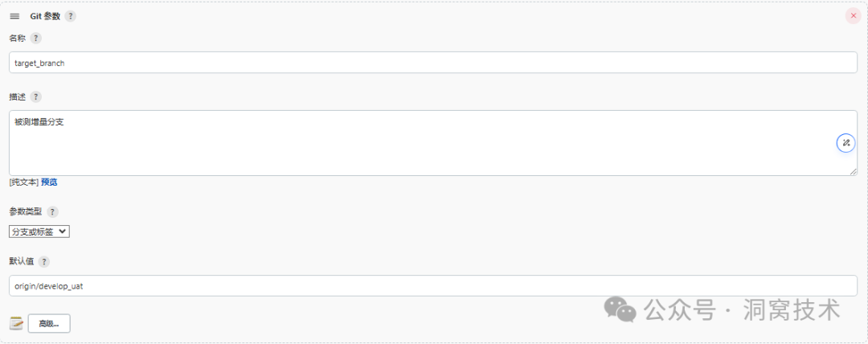Image resolution: width=868 pixels, height=344 pixels.
Task: Expand the 分支或标签 parameter type dropdown
Action: (39, 231)
